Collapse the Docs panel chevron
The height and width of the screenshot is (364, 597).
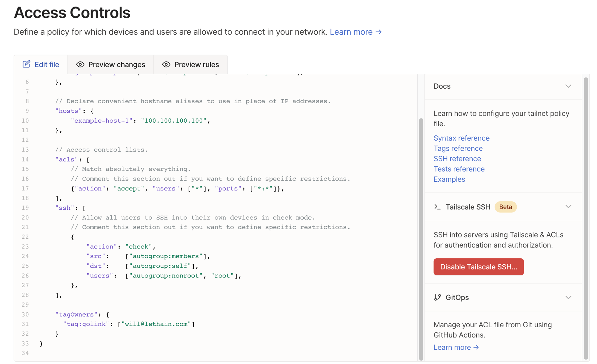(x=568, y=86)
